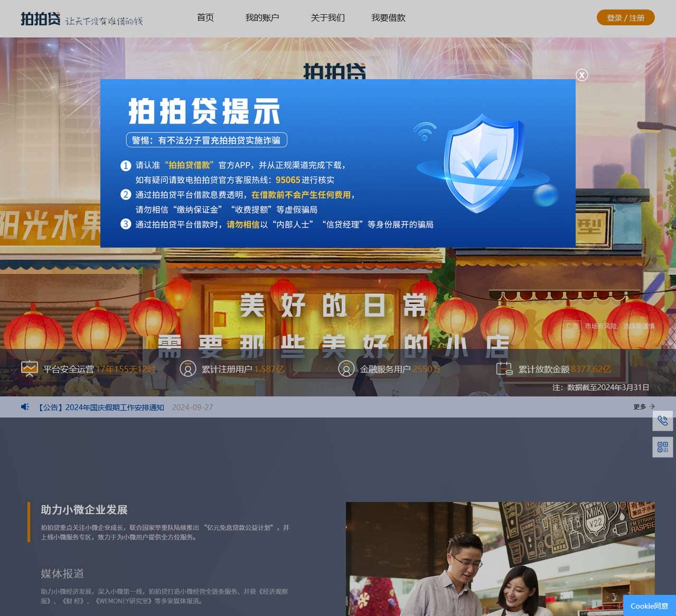Image resolution: width=676 pixels, height=616 pixels.
Task: Click the 媒体报道 heading
Action: tap(62, 573)
